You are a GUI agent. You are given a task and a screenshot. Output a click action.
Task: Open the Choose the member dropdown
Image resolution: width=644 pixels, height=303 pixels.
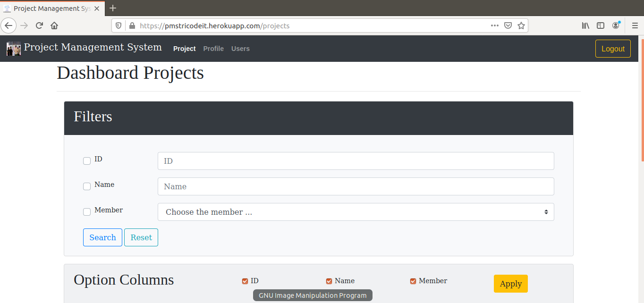[356, 212]
